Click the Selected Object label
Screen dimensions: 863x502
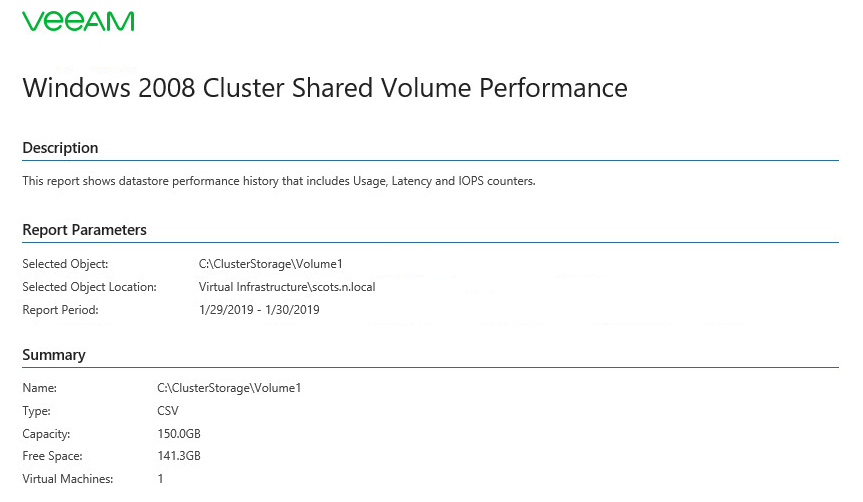[x=65, y=264]
